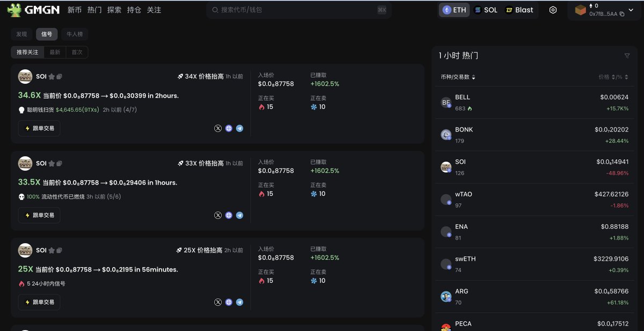Screen dimensions: 644x331
Task: Open Telegram icon in 34X card
Action: [239, 128]
